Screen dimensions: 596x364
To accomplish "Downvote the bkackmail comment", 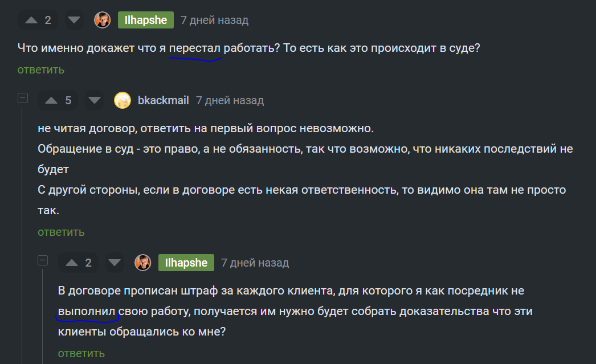I will coord(95,101).
